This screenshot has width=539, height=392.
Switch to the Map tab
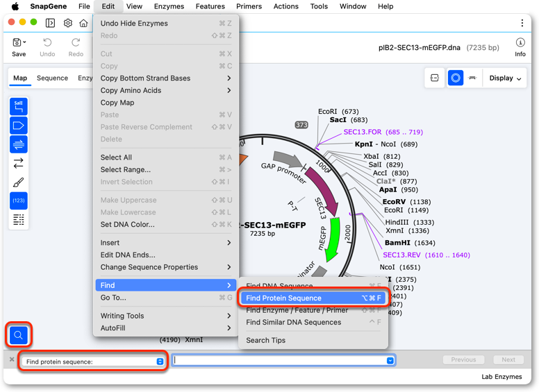pyautogui.click(x=20, y=78)
